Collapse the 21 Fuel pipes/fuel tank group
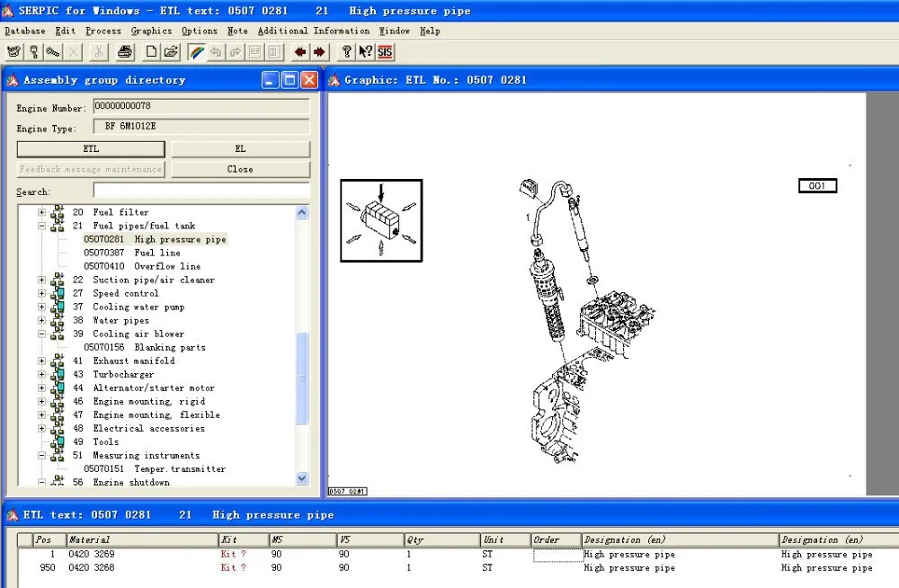This screenshot has width=899, height=588. click(x=41, y=226)
